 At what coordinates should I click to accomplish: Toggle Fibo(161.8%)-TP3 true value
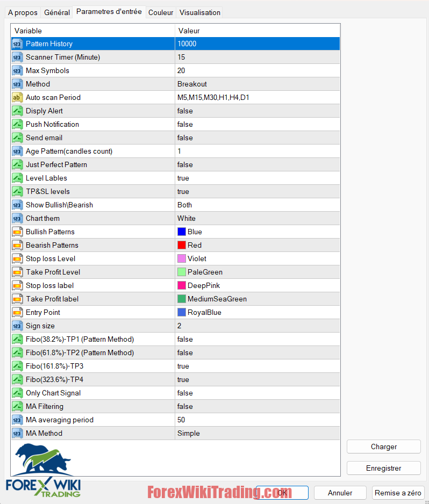pos(257,366)
